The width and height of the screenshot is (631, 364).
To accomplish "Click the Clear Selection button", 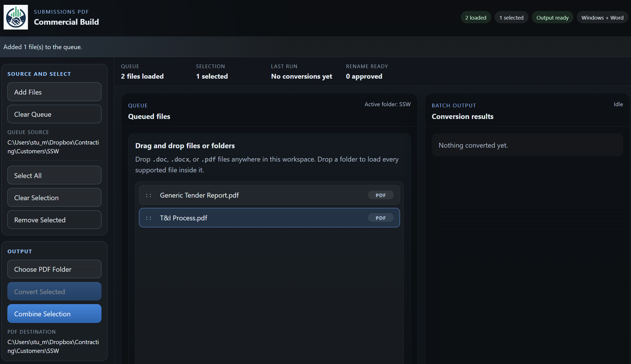I will point(54,198).
